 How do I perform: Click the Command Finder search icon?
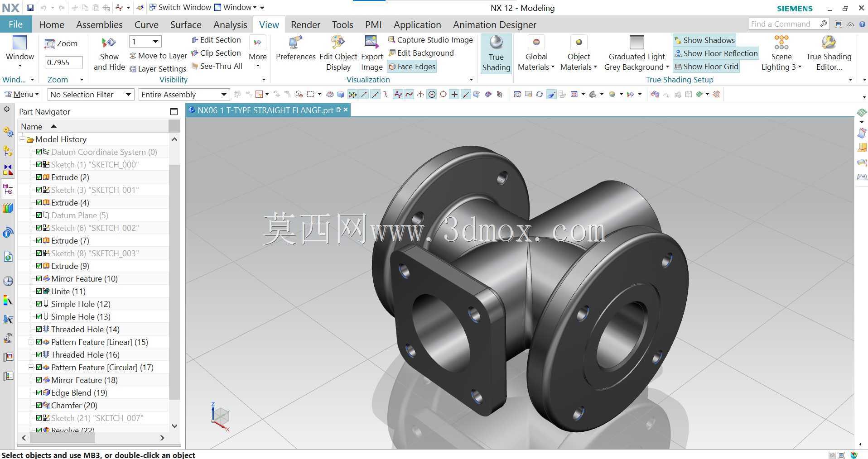tap(824, 24)
